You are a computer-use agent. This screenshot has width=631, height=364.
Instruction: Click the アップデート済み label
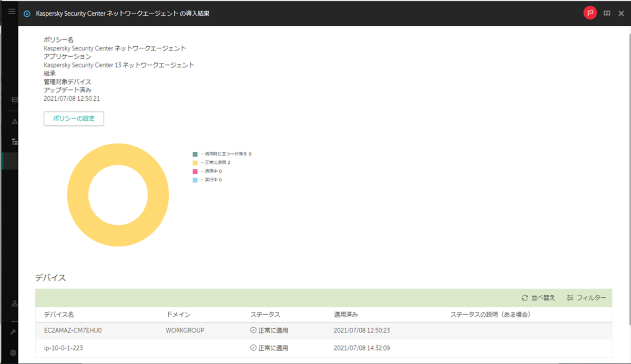pyautogui.click(x=67, y=90)
